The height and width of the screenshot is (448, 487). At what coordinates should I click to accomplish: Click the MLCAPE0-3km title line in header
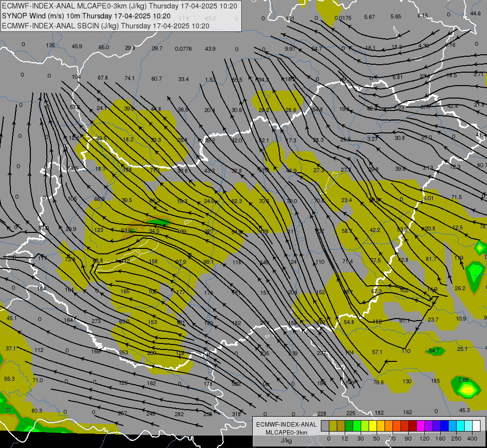pyautogui.click(x=119, y=6)
